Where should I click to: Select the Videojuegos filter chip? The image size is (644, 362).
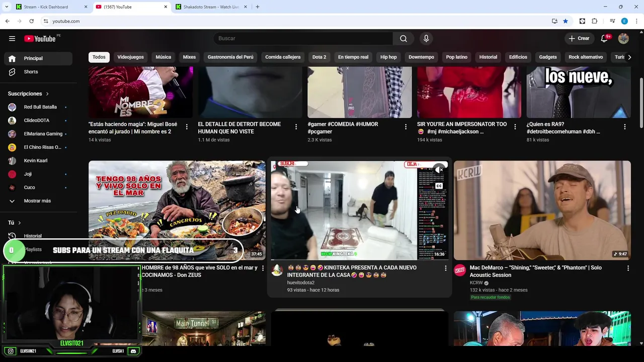131,57
